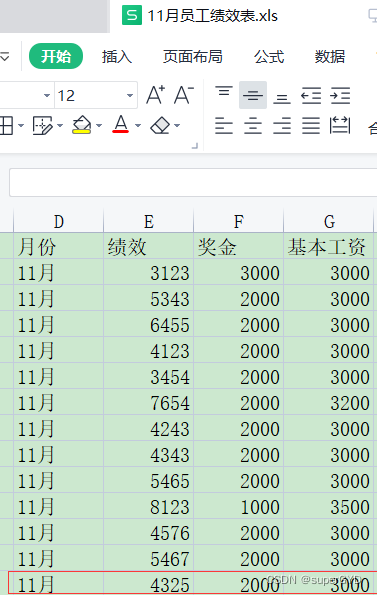Click the draw border pencil icon
This screenshot has height=595, width=377.
tap(42, 125)
